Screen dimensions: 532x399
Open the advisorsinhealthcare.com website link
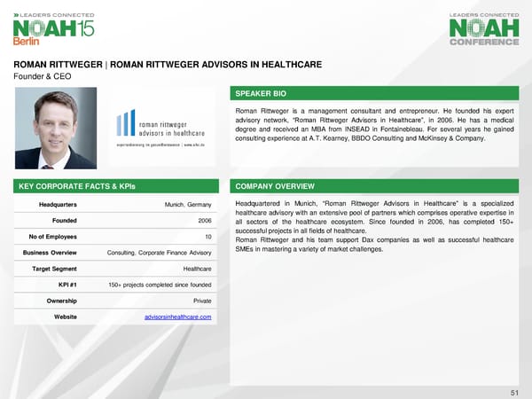pyautogui.click(x=176, y=317)
